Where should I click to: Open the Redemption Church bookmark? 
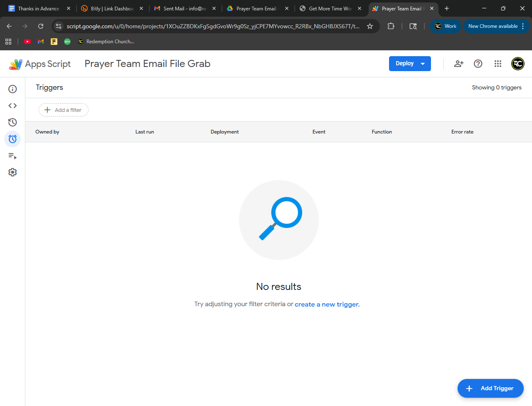(106, 42)
